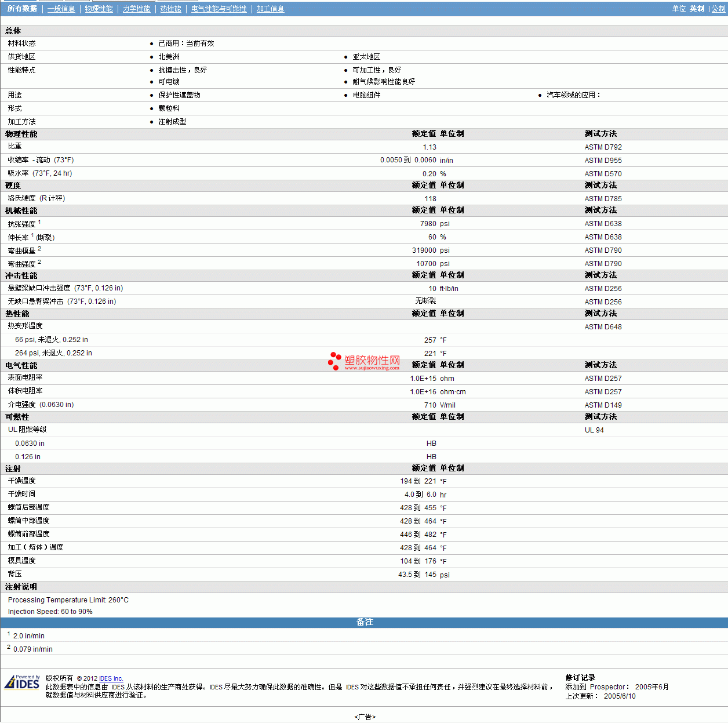This screenshot has height=723, width=728.
Task: Click ASTM D648 test method
Action: point(603,327)
